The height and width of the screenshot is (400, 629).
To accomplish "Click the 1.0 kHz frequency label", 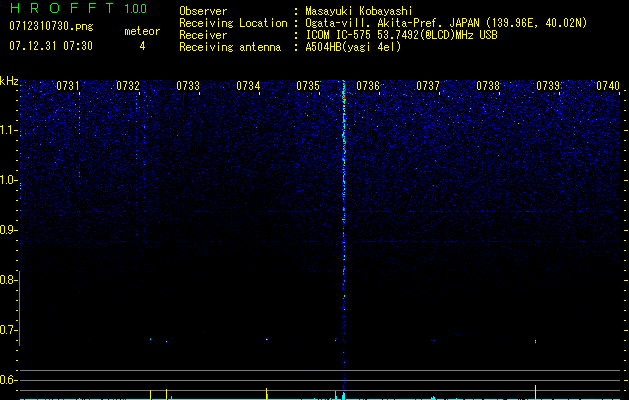I will coord(8,181).
